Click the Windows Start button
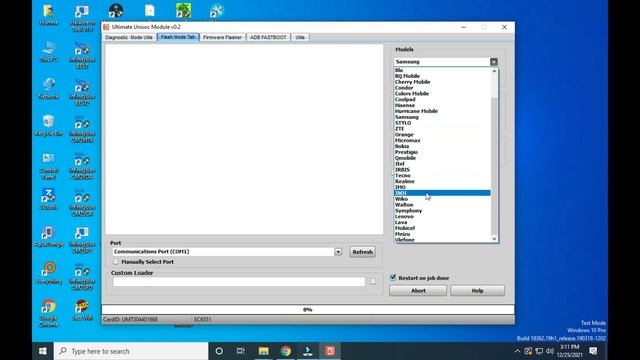This screenshot has height=360, width=640. [x=43, y=351]
